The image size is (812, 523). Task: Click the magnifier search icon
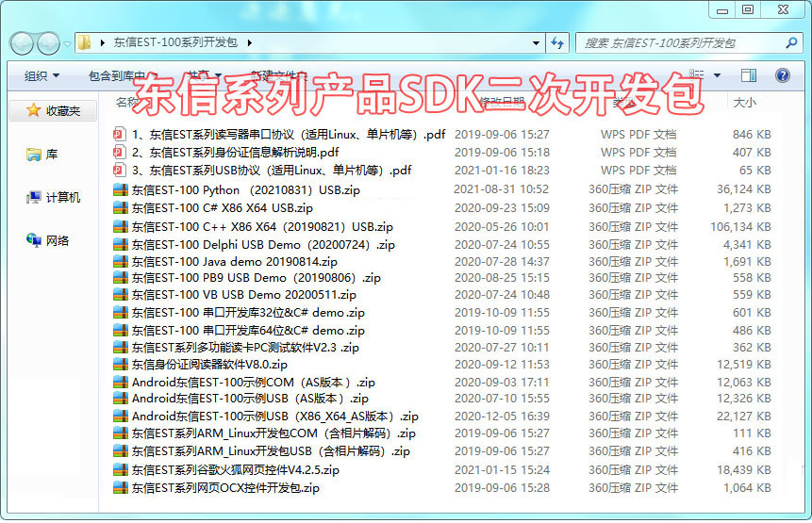click(791, 43)
